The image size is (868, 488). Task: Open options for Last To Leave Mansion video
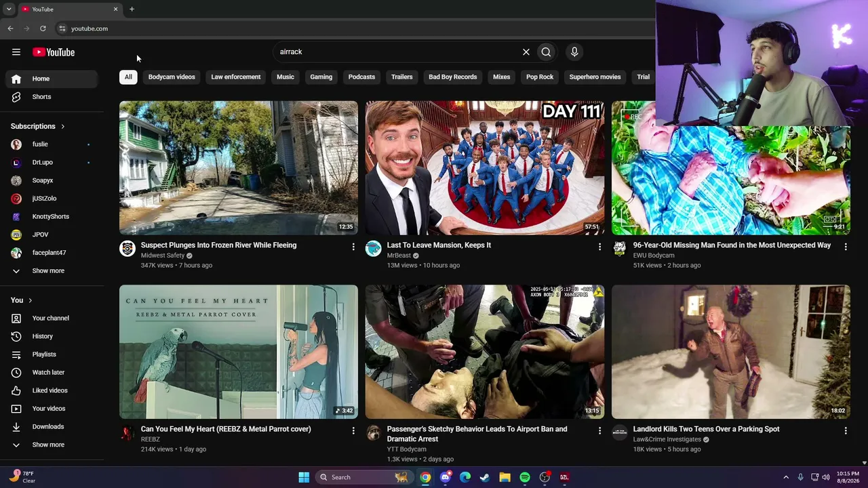click(x=599, y=247)
